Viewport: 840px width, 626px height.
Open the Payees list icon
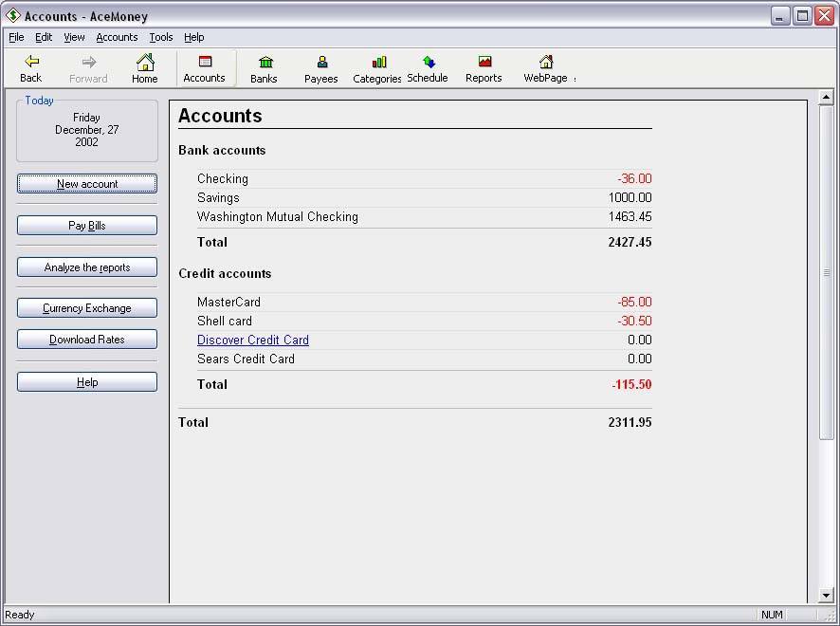pyautogui.click(x=320, y=67)
